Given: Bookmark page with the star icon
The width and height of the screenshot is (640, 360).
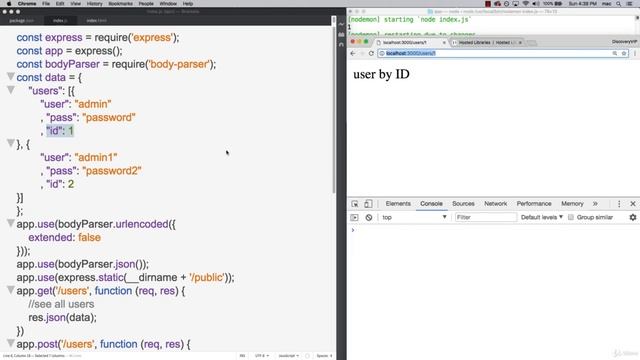Looking at the screenshot, I should (x=624, y=53).
